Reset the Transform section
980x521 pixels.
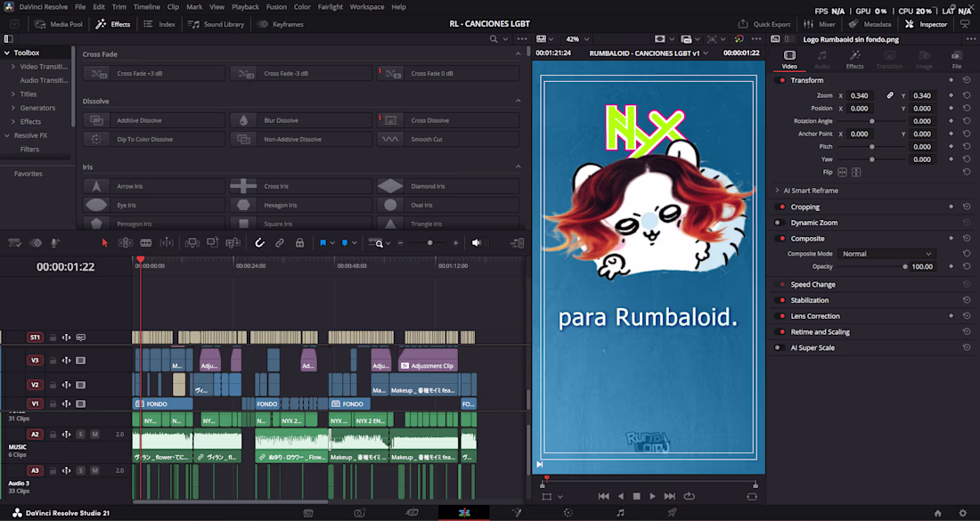click(x=967, y=80)
